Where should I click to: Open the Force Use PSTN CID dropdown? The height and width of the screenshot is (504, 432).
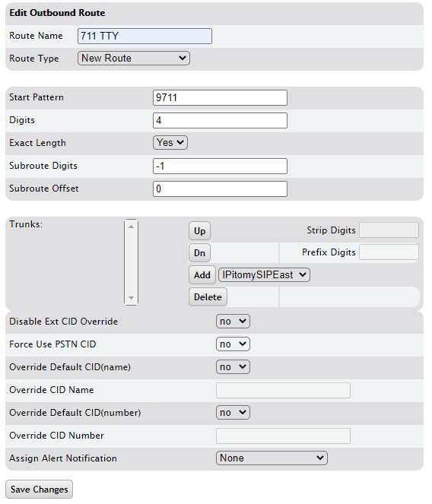[233, 344]
